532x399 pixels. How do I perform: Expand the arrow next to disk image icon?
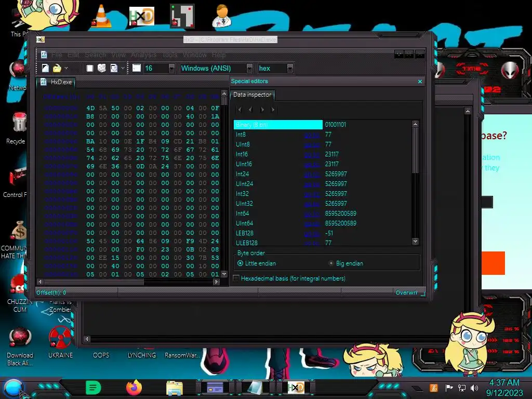[123, 68]
